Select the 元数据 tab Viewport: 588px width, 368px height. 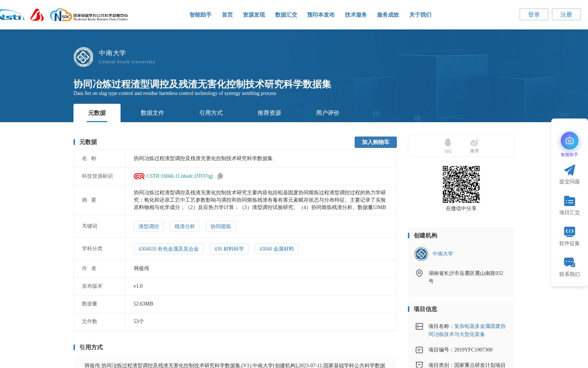coord(97,113)
